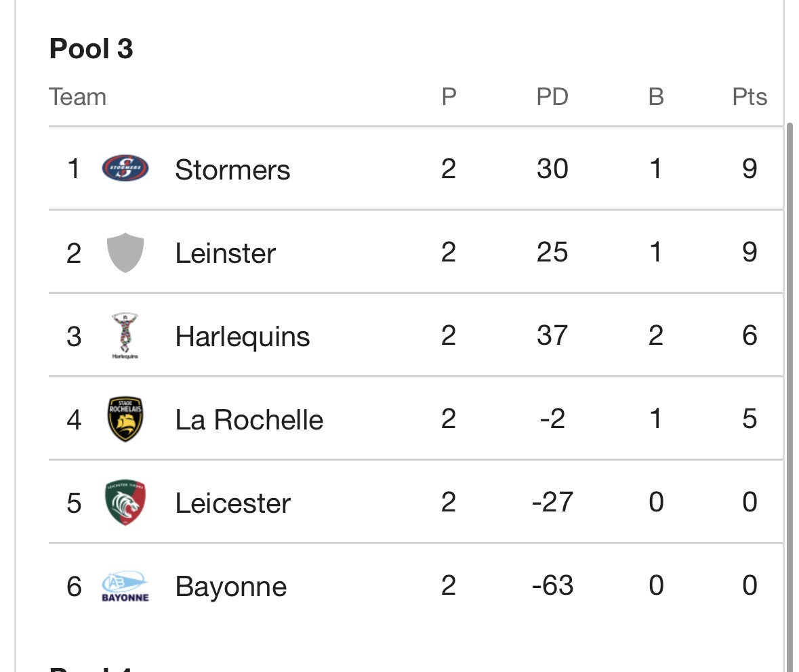Select the Bayonne team name
799x672 pixels.
230,587
